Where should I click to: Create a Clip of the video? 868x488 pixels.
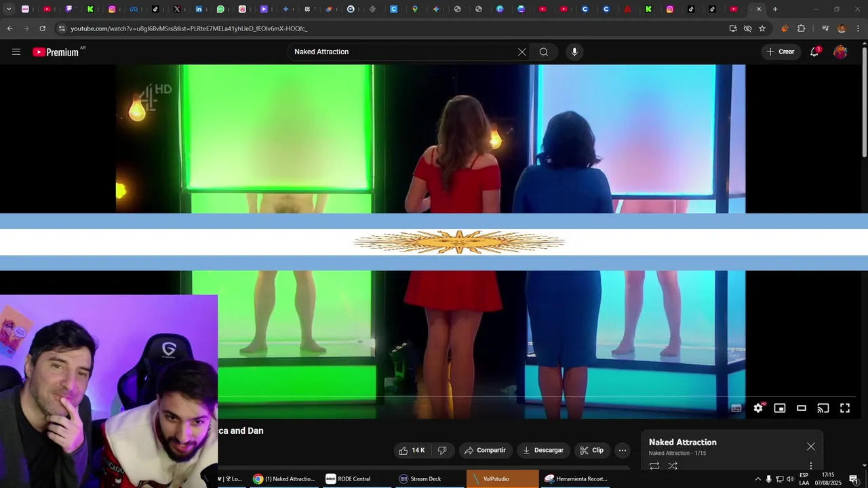coord(591,450)
